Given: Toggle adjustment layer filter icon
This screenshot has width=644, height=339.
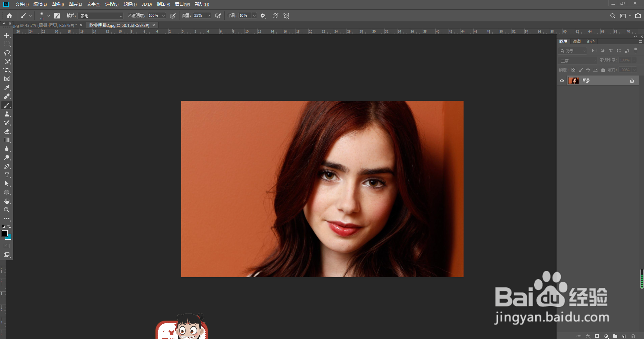Looking at the screenshot, I should coord(602,51).
